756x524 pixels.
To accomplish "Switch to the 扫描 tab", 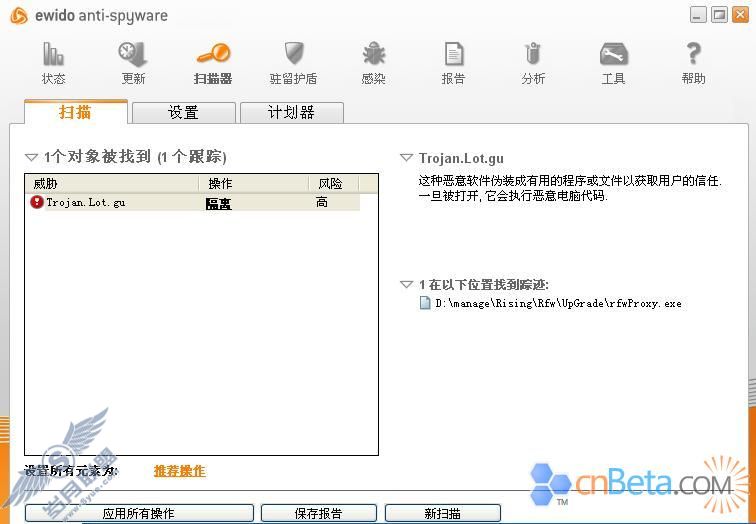I will click(x=76, y=112).
